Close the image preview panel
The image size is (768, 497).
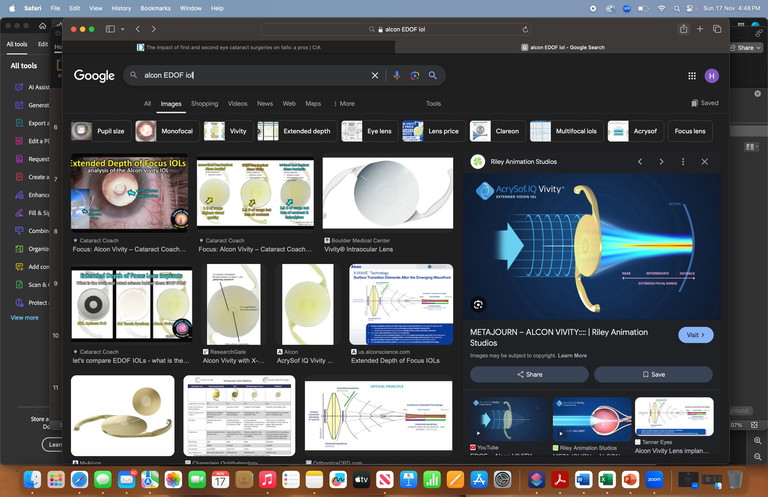click(x=704, y=162)
